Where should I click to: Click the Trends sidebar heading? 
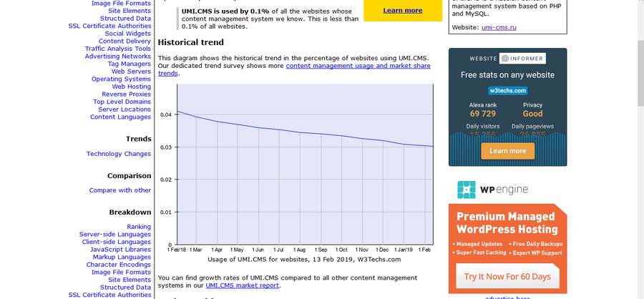[138, 139]
